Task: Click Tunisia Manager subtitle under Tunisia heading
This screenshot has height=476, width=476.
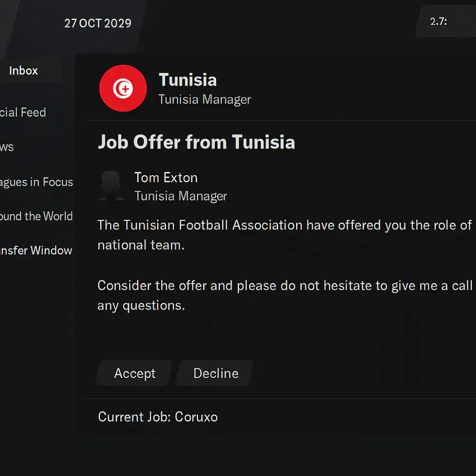Action: 204,99
